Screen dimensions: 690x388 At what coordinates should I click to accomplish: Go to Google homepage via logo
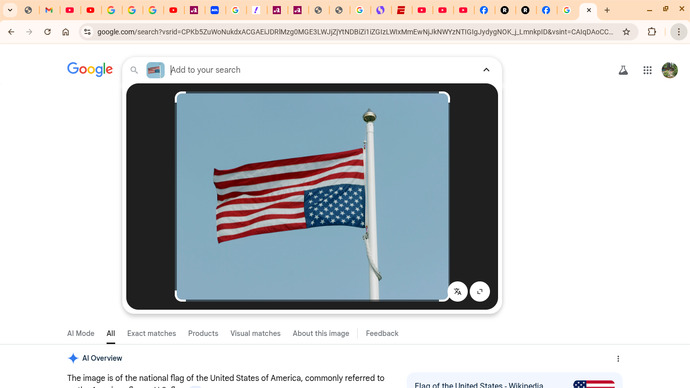(x=90, y=69)
